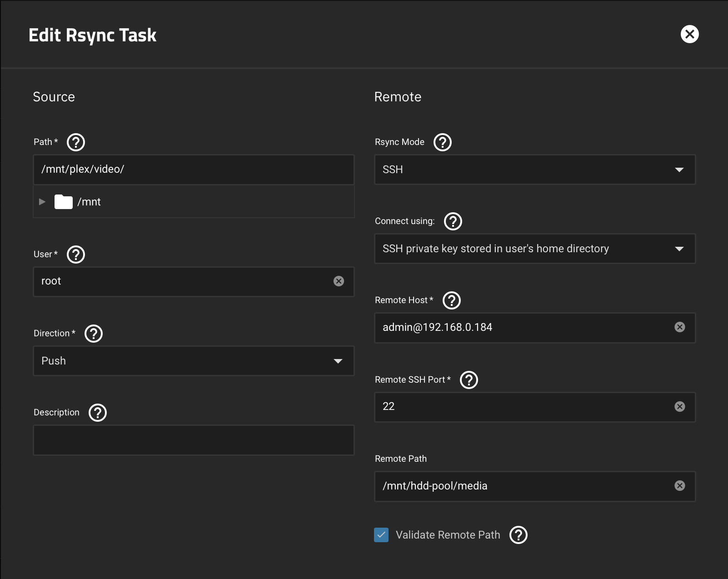Clear the Remote Host value
728x579 pixels.
point(680,327)
